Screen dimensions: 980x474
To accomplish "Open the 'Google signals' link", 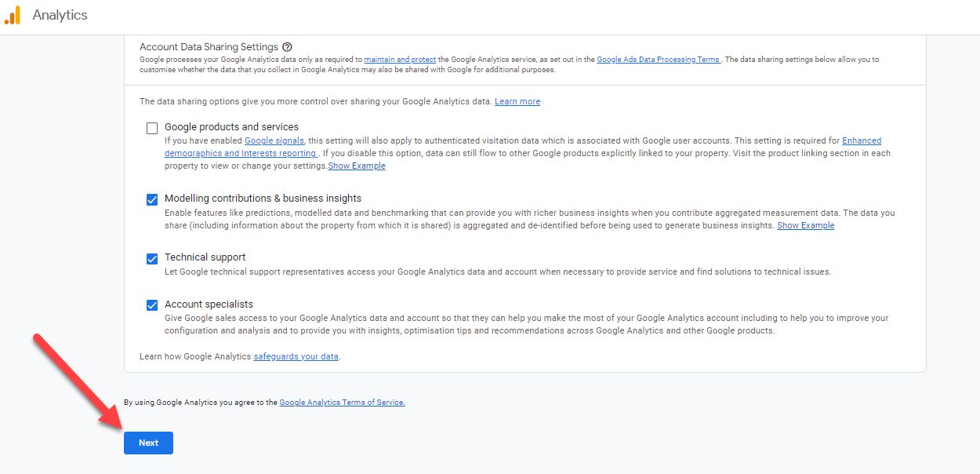I will pos(274,141).
